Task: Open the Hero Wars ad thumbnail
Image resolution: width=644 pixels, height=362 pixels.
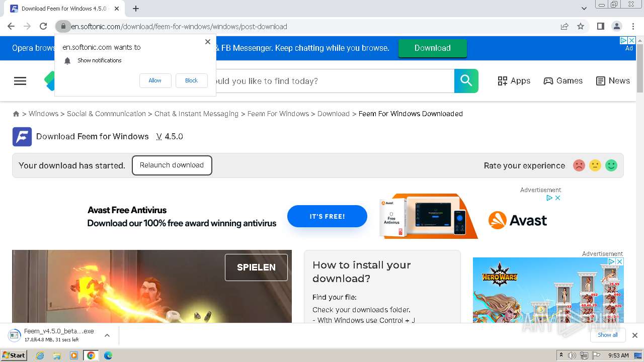Action: pos(548,291)
